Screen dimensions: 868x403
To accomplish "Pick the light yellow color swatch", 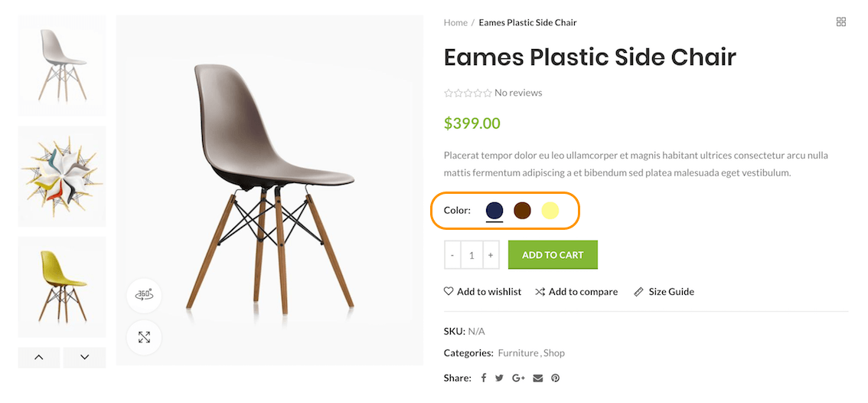I will point(550,210).
